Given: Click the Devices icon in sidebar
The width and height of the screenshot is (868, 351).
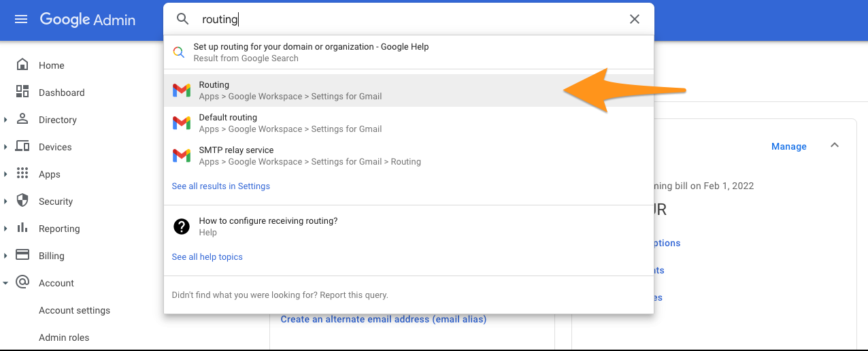Looking at the screenshot, I should (22, 146).
